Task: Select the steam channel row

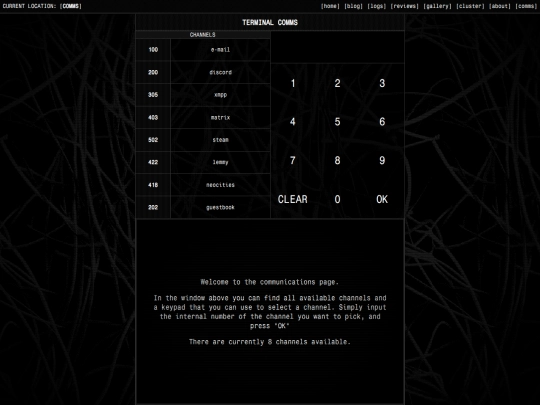Action: point(203,140)
